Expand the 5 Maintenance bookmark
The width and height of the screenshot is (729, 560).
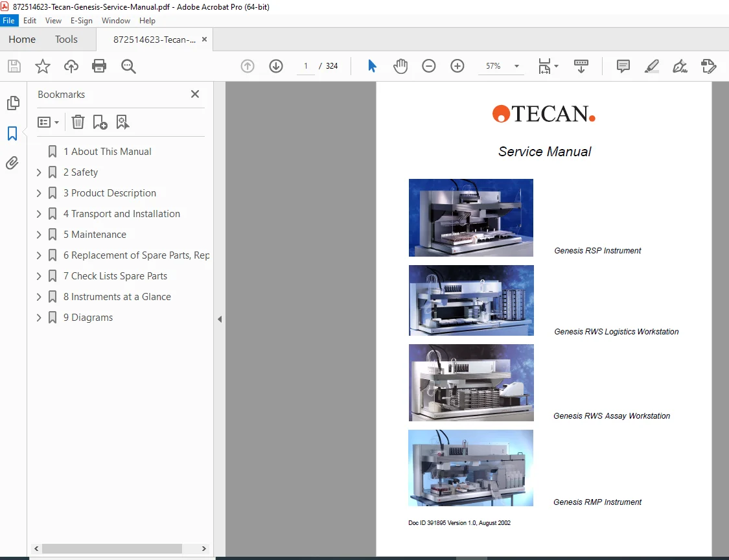[39, 235]
